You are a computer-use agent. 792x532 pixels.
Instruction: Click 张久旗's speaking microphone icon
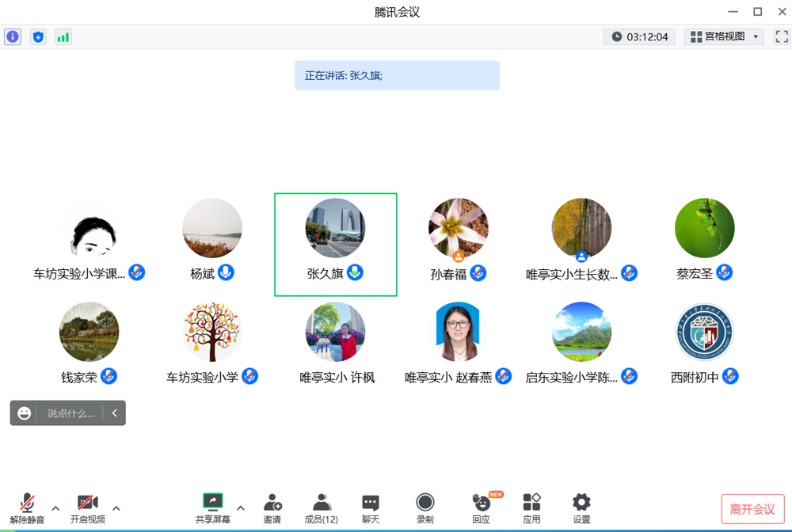(x=355, y=272)
